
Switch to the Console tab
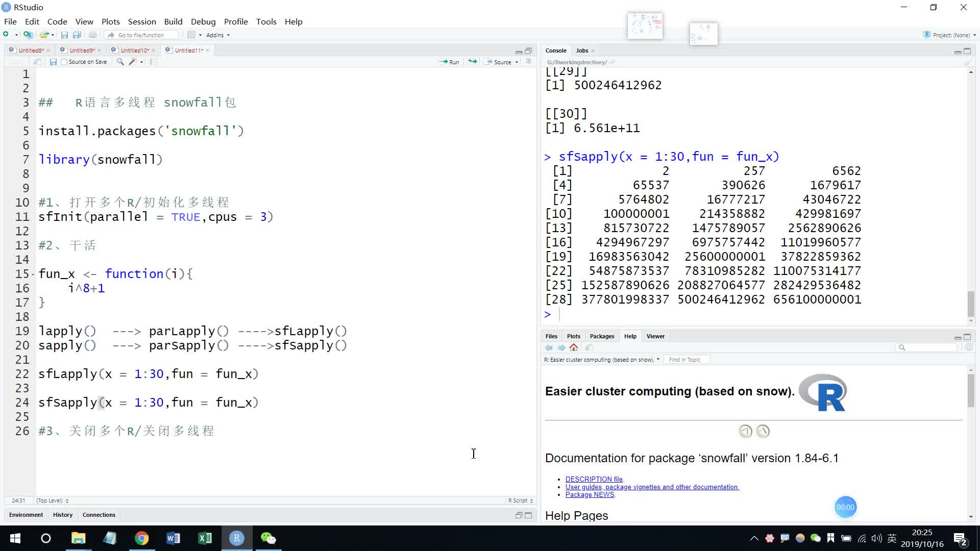click(556, 51)
